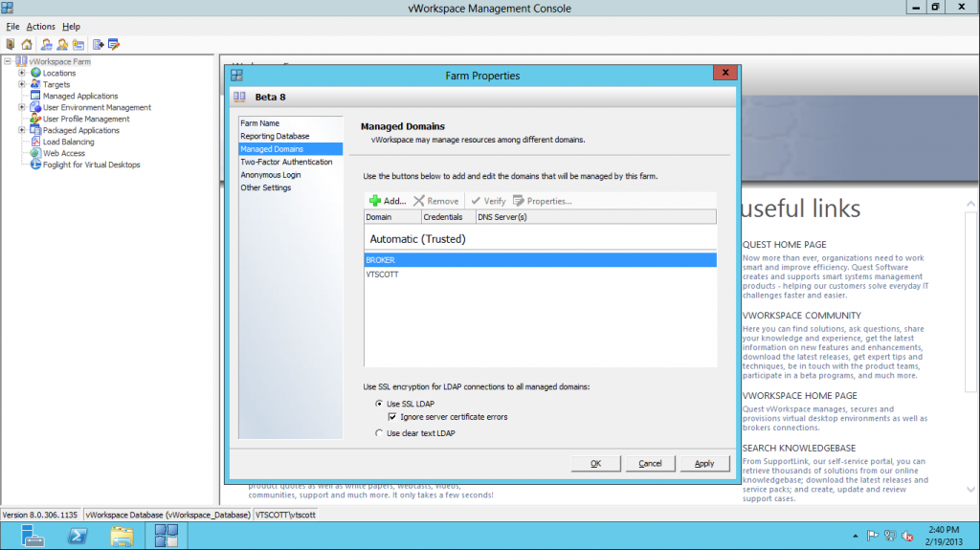Image resolution: width=980 pixels, height=550 pixels.
Task: Click the Domain column header
Action: click(x=392, y=217)
